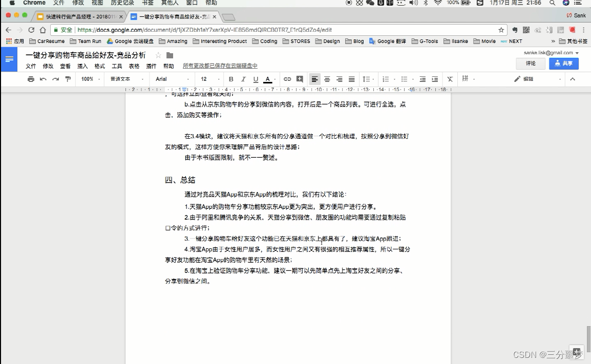
Task: Open the 修改 menu in Docs
Action: (x=48, y=67)
